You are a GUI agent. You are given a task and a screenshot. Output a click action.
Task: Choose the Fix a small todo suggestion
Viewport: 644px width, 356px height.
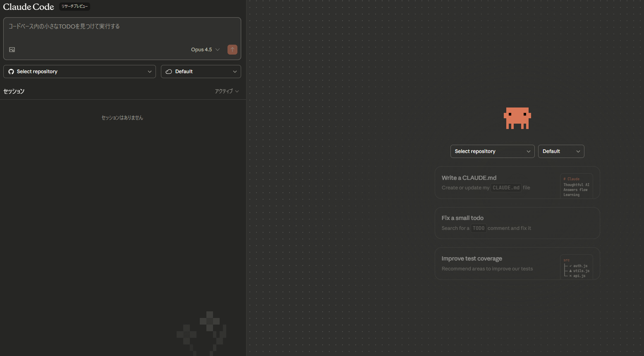coord(517,223)
